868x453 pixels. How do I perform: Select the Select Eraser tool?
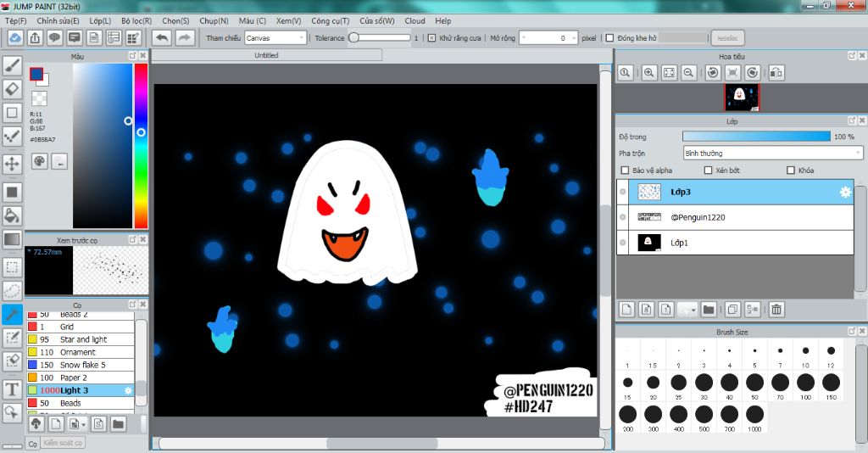coord(12,361)
